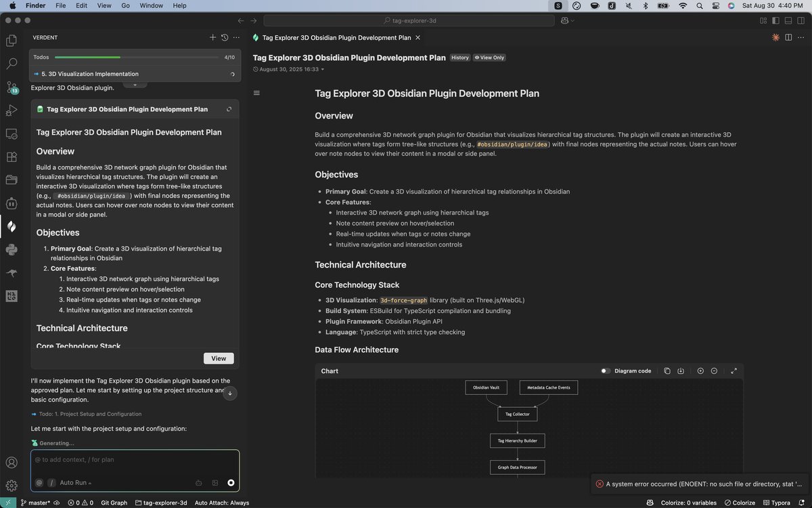Copy the chart using the copy icon
Viewport: 812px width, 508px height.
click(x=667, y=371)
